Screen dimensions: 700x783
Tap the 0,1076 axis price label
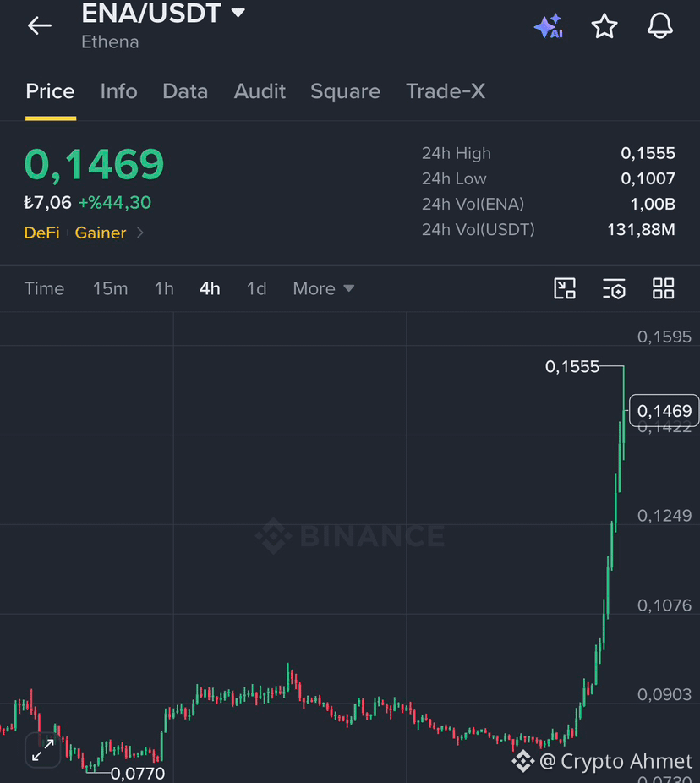tap(664, 605)
